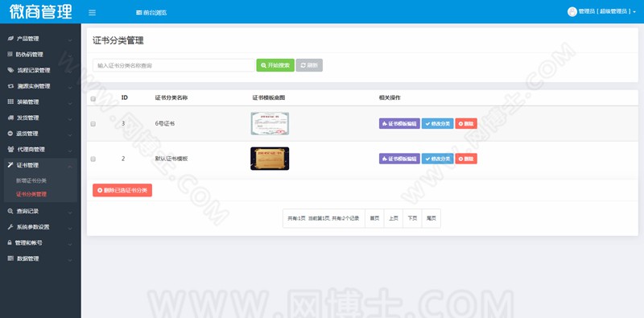The image size is (644, 318).
Task: Click the tag icon beside 流程记录管理
Action: (x=10, y=70)
